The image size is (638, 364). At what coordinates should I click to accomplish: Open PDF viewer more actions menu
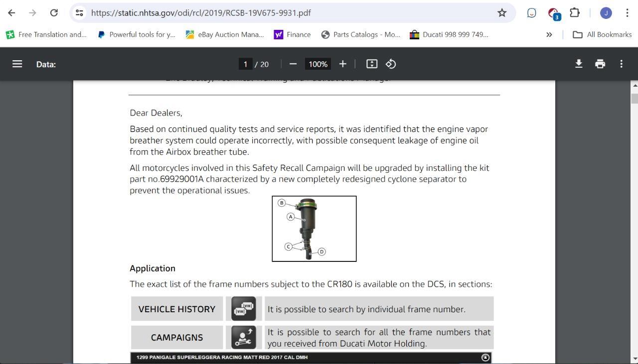coord(621,64)
